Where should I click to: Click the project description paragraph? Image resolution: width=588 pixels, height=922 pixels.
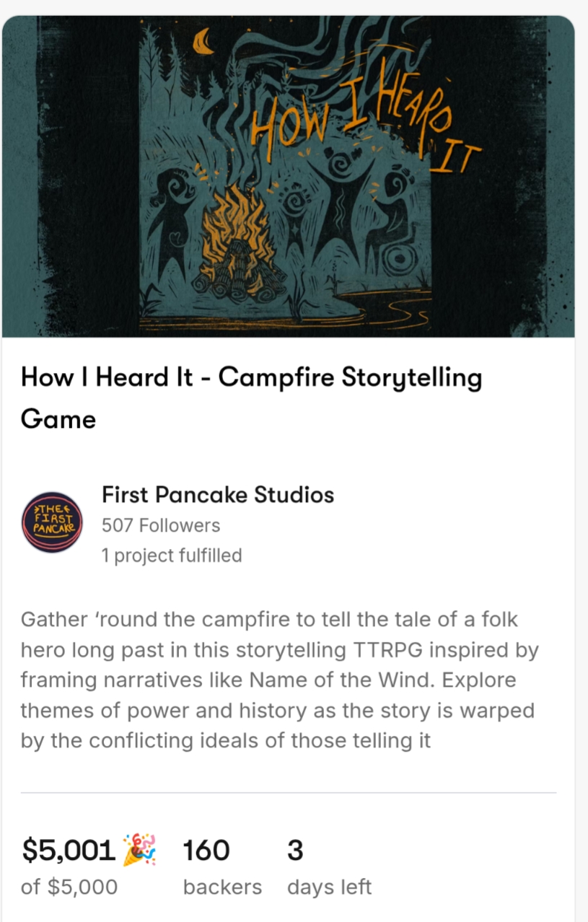[279, 680]
